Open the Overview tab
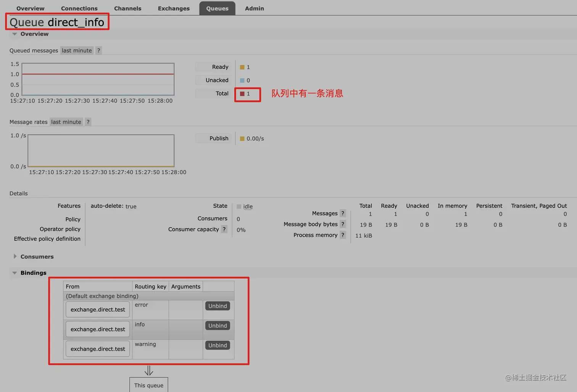The image size is (577, 392). (30, 8)
